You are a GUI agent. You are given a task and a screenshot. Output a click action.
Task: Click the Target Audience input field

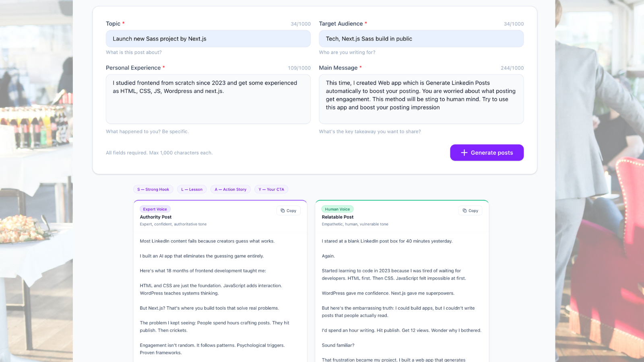421,39
